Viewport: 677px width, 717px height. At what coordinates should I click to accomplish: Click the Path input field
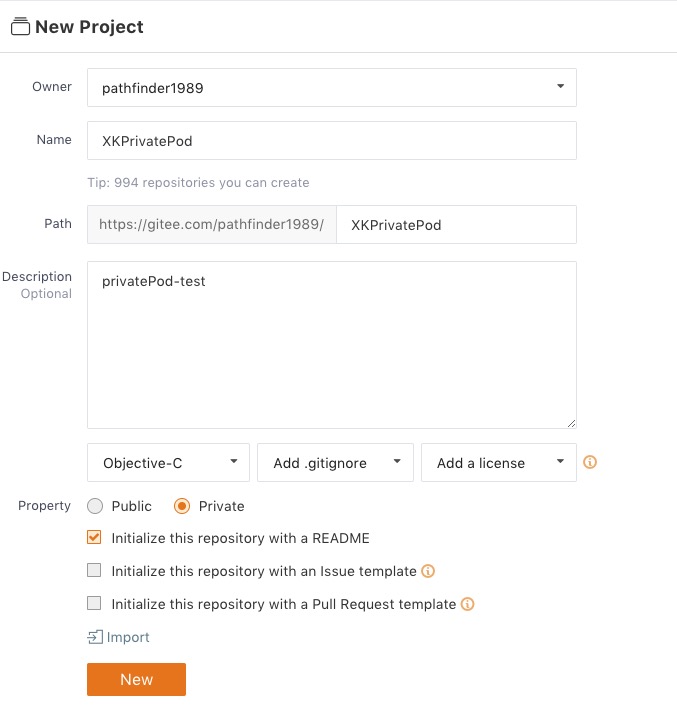tap(456, 225)
